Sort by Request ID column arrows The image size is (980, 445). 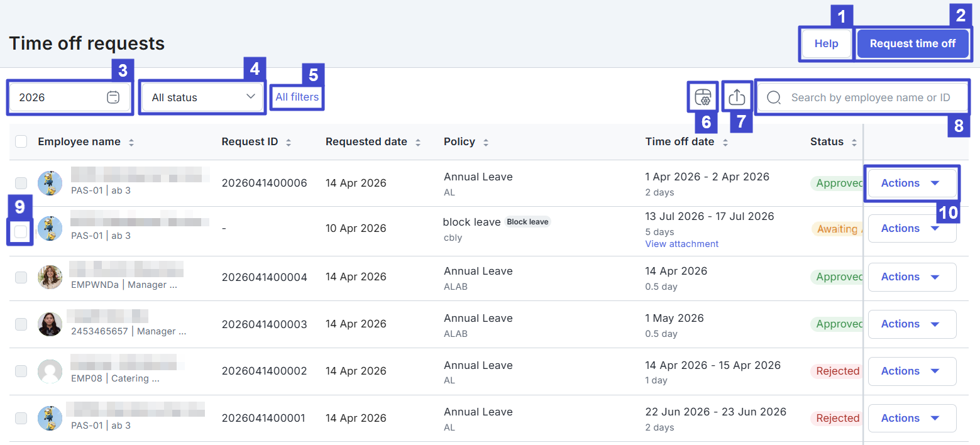click(x=289, y=143)
